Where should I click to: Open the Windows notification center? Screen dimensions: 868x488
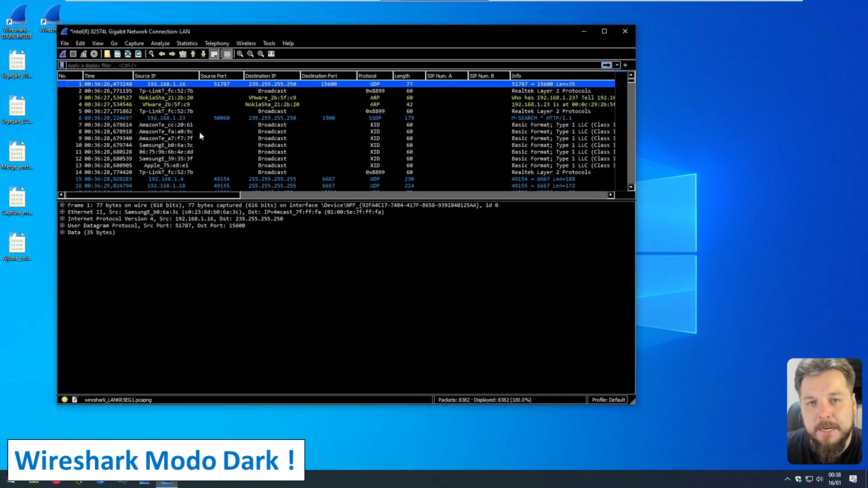pos(853,479)
